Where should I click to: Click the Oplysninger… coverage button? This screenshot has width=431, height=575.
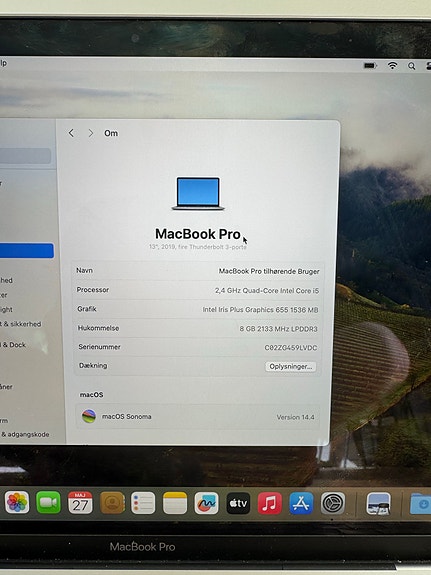point(291,367)
